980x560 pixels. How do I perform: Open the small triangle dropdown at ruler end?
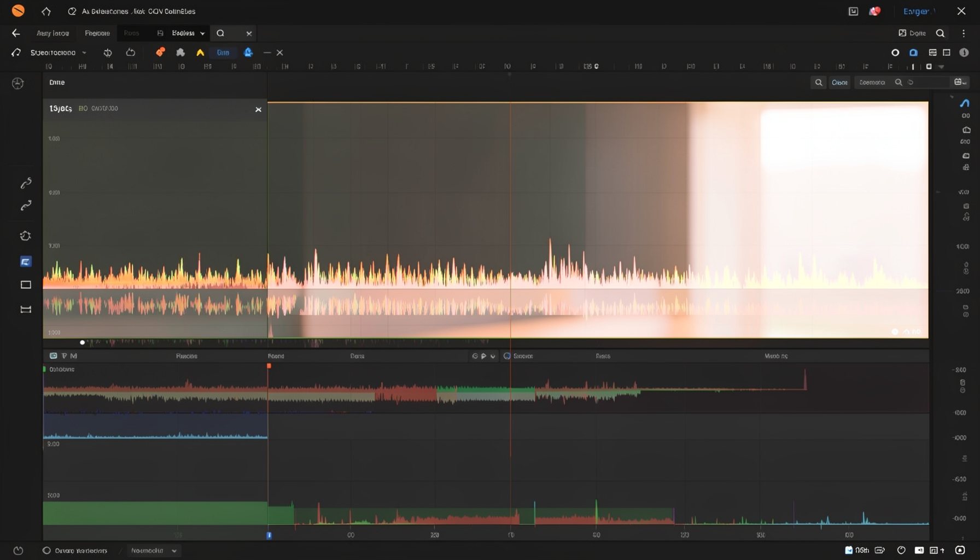(x=941, y=67)
